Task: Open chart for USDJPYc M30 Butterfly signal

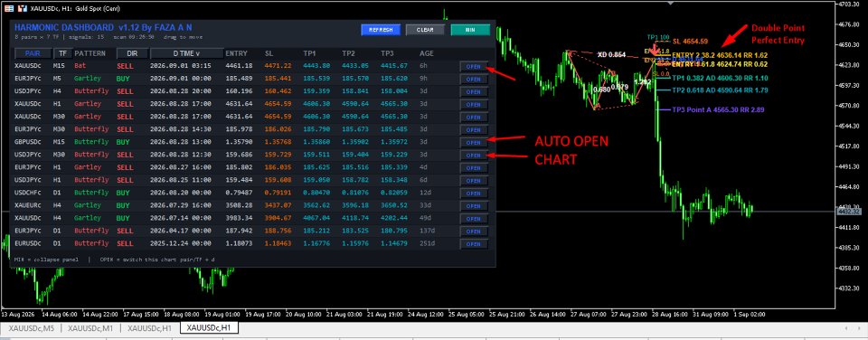Action: pyautogui.click(x=474, y=155)
